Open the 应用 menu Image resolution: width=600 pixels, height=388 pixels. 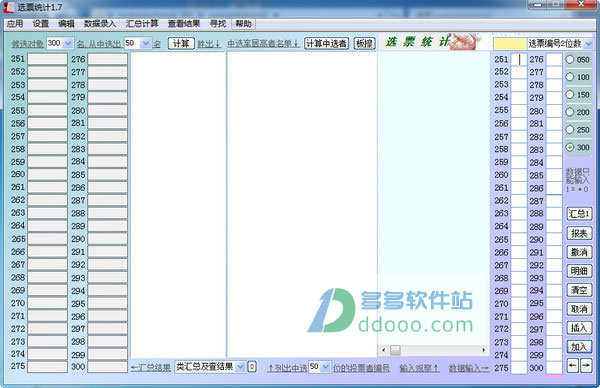(15, 24)
